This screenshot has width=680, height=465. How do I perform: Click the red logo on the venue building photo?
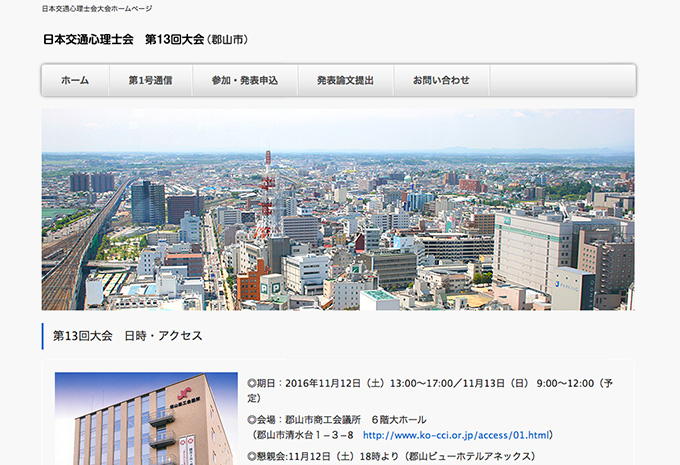tap(182, 385)
